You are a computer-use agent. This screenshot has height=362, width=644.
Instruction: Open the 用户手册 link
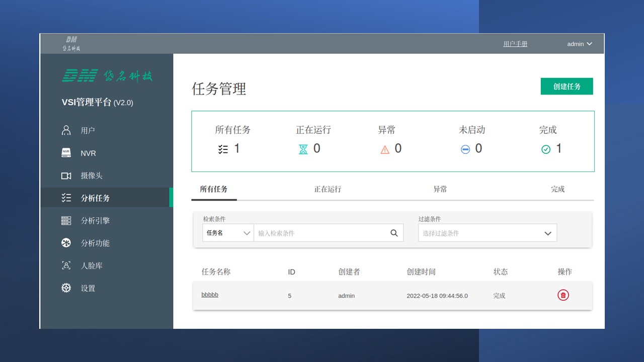pyautogui.click(x=515, y=44)
